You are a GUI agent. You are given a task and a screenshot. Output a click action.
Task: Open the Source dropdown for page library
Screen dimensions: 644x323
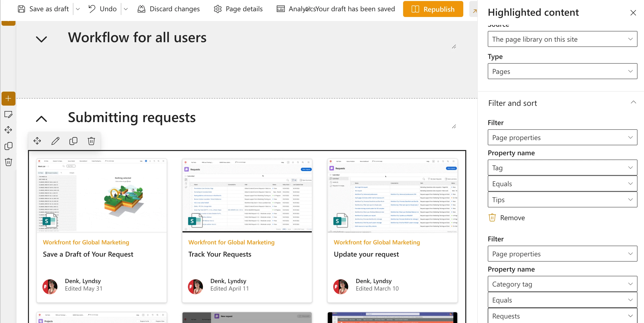[562, 39]
